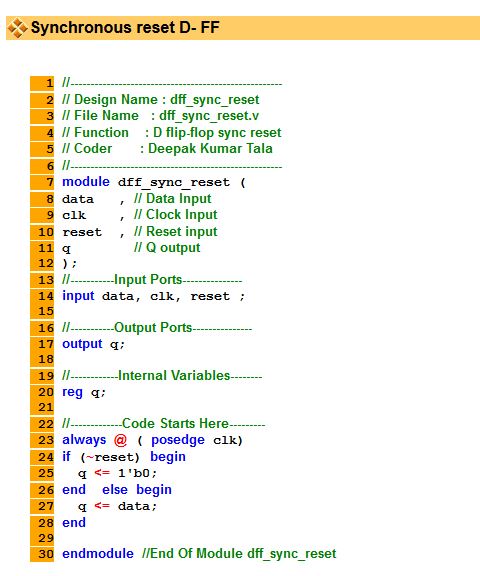Click the '// Q output' comment

167,248
